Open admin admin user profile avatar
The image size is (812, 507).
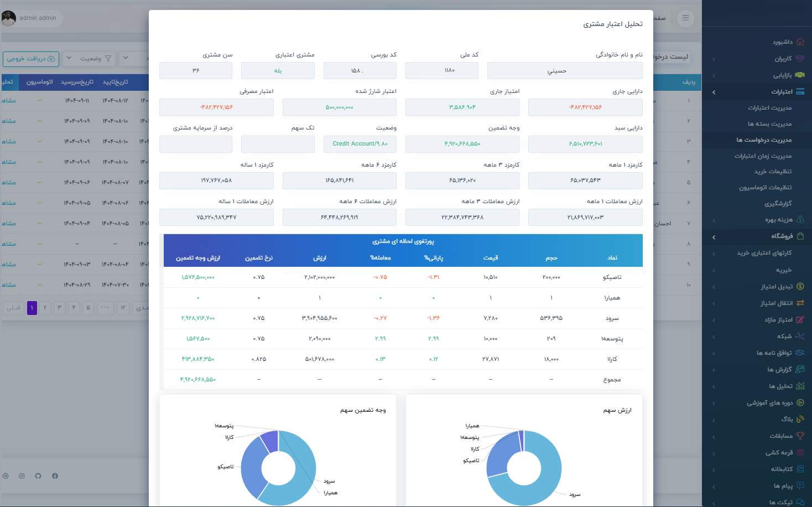(9, 18)
